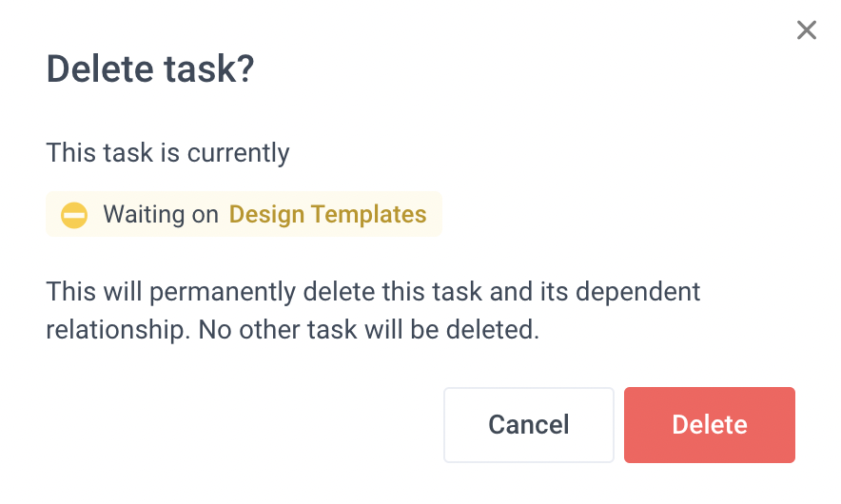Click the yellow waiting status icon
This screenshot has width=841, height=504.
74,215
